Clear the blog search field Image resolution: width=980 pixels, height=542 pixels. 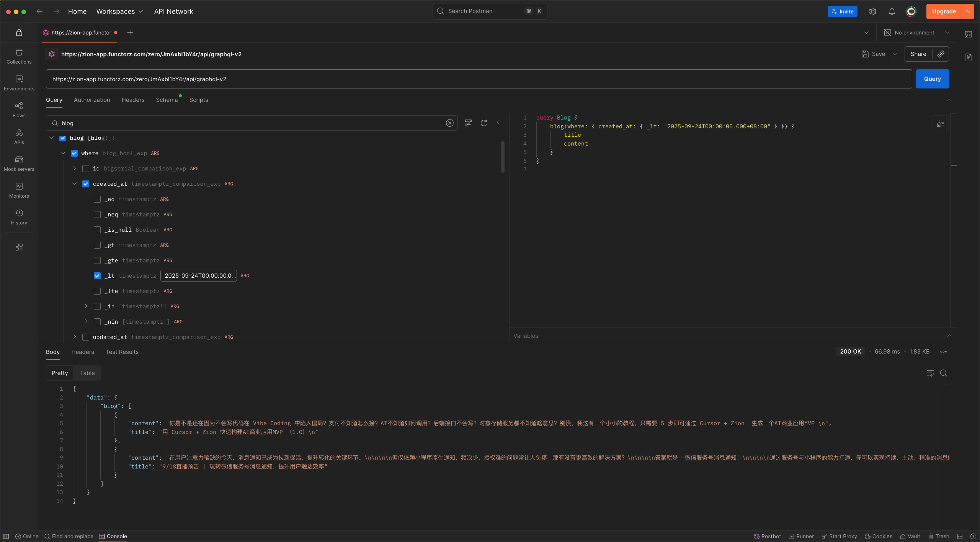click(449, 123)
